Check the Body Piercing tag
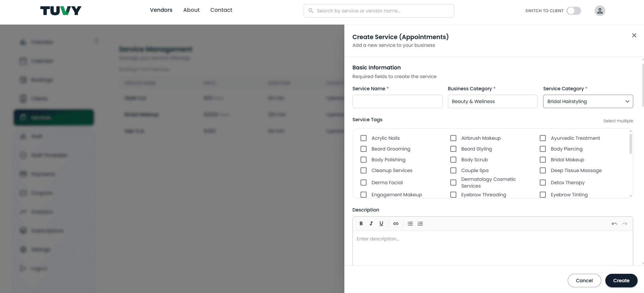The width and height of the screenshot is (644, 293). pos(543,149)
